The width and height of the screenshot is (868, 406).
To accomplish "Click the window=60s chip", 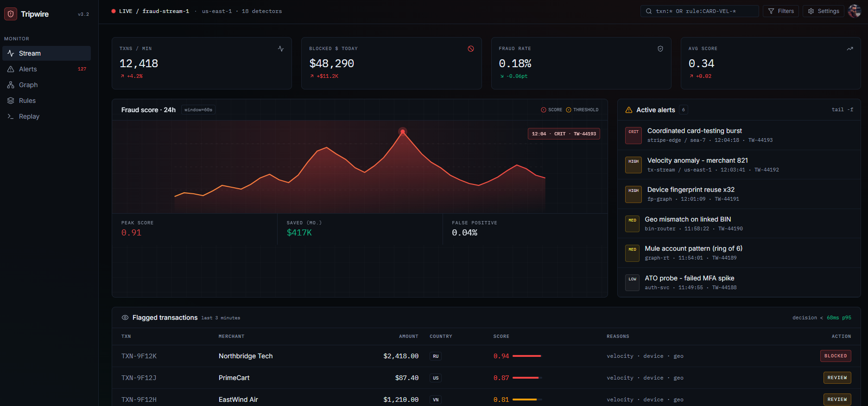I will coord(198,110).
